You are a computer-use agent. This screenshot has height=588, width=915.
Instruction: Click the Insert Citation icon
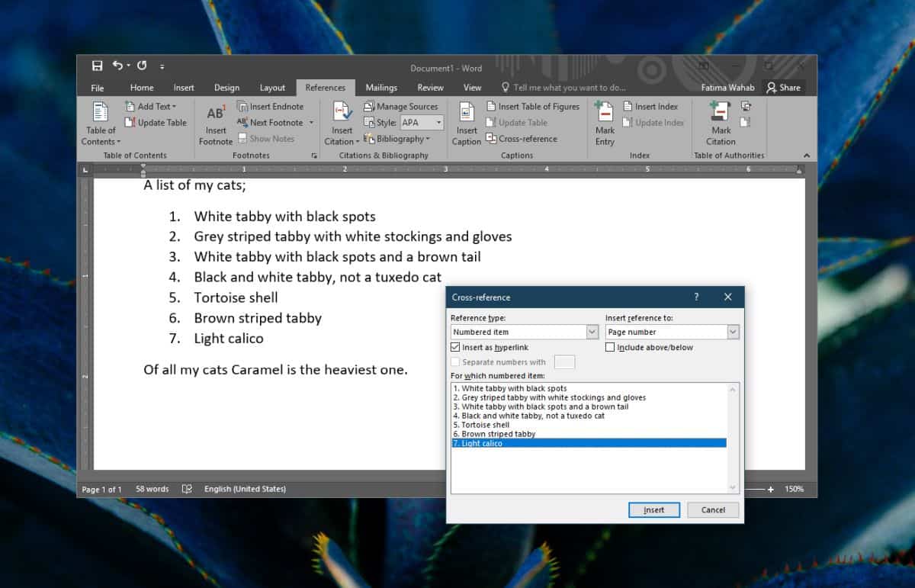[342, 112]
